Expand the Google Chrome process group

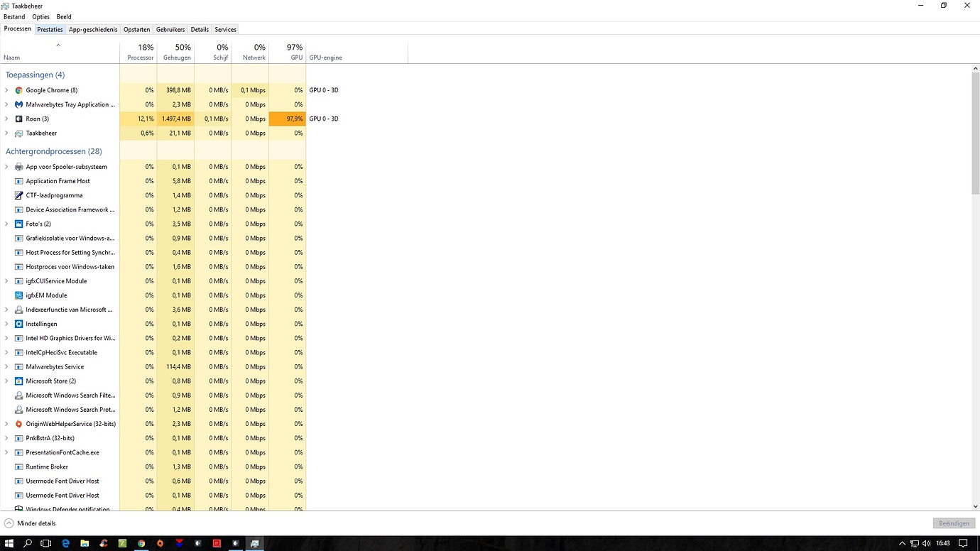6,90
